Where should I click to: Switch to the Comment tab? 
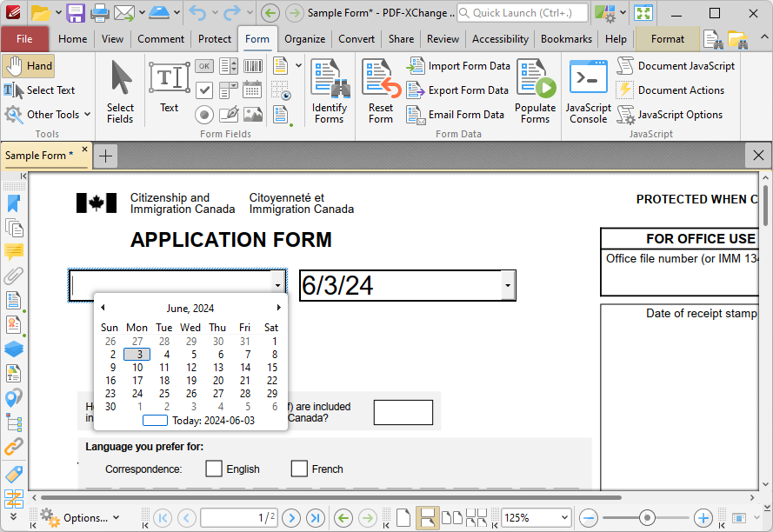coord(161,39)
